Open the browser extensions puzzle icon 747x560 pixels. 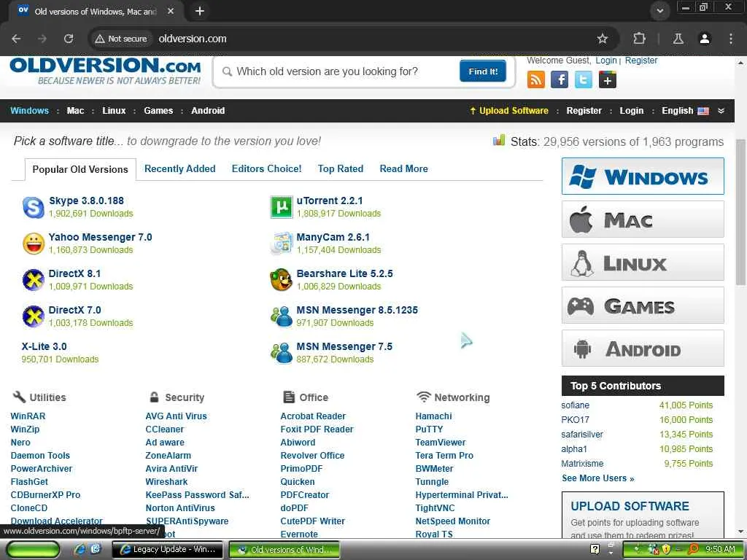click(639, 39)
